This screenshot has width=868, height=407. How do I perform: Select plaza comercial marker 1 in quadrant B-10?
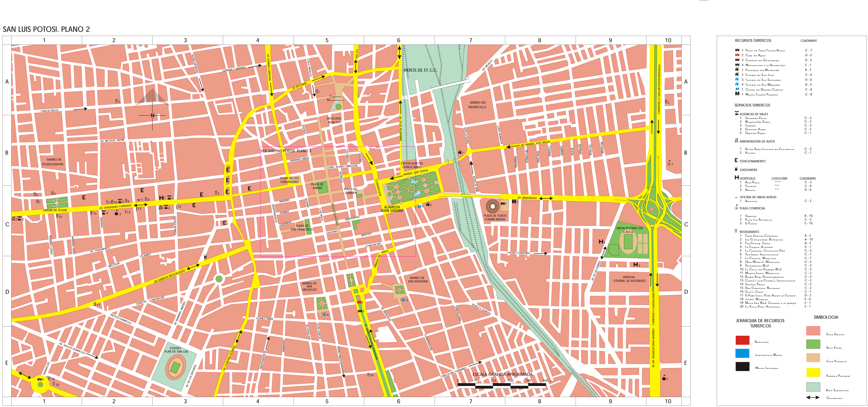(x=670, y=163)
